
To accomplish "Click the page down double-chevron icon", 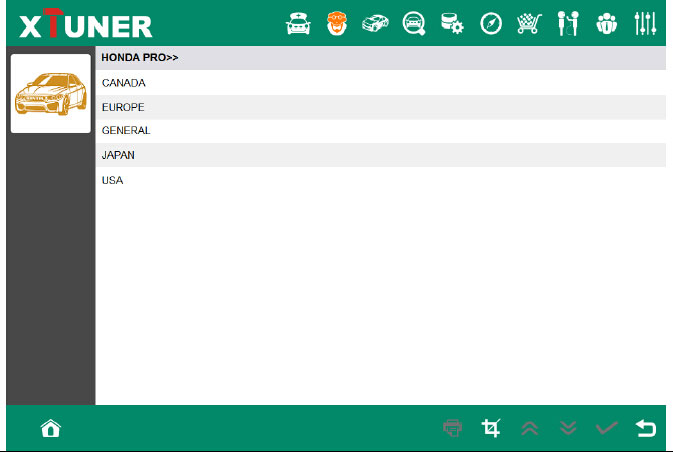I will point(568,428).
